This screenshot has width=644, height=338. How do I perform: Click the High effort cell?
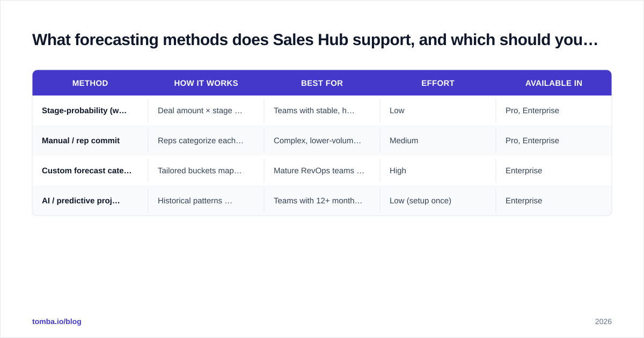coord(438,171)
